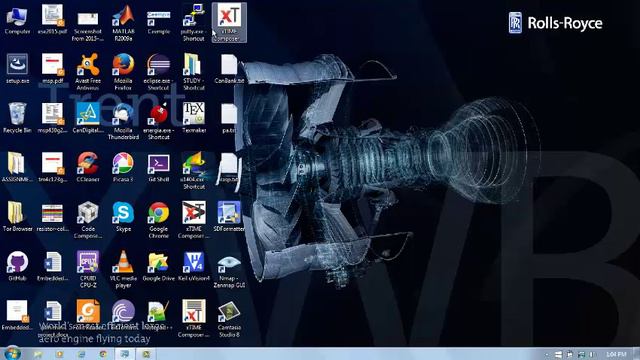The image size is (640, 360).
Task: Launch Keil uVision4
Action: (194, 266)
